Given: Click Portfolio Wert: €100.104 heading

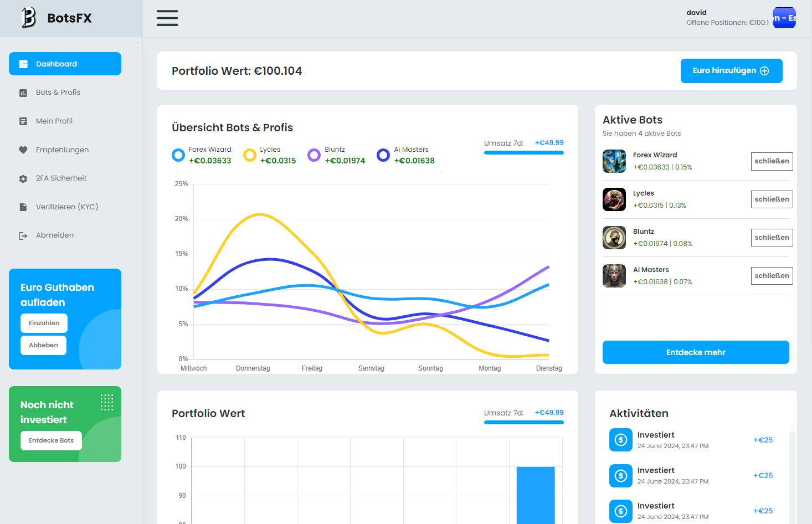Looking at the screenshot, I should click(237, 71).
